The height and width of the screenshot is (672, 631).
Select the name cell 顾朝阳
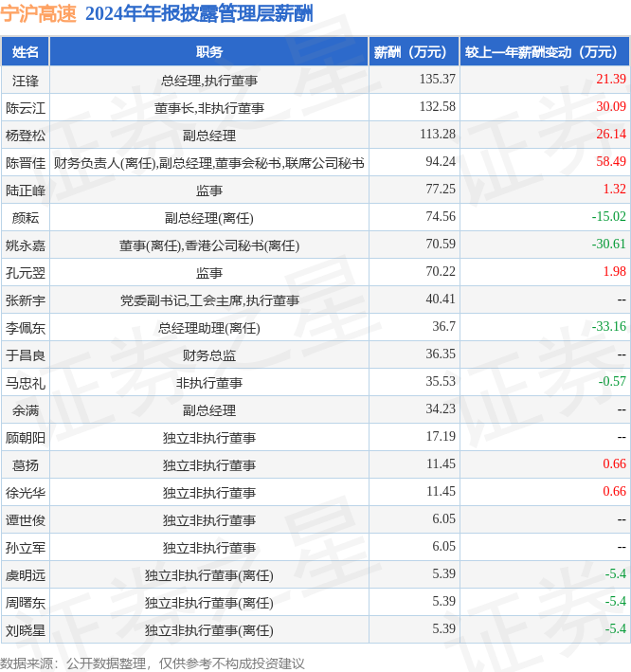pyautogui.click(x=26, y=437)
